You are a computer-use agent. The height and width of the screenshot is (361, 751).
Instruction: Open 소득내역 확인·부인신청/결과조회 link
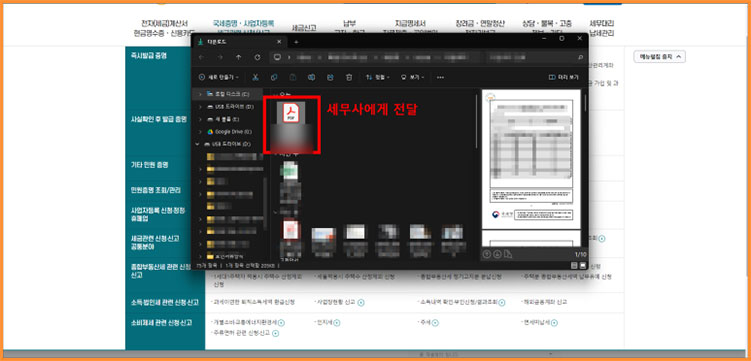click(458, 303)
